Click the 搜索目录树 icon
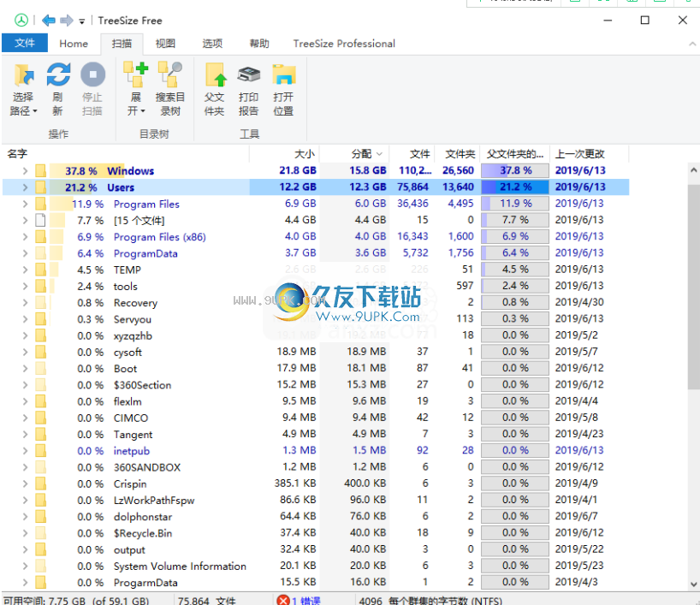Image resolution: width=700 pixels, height=605 pixels. click(x=170, y=74)
